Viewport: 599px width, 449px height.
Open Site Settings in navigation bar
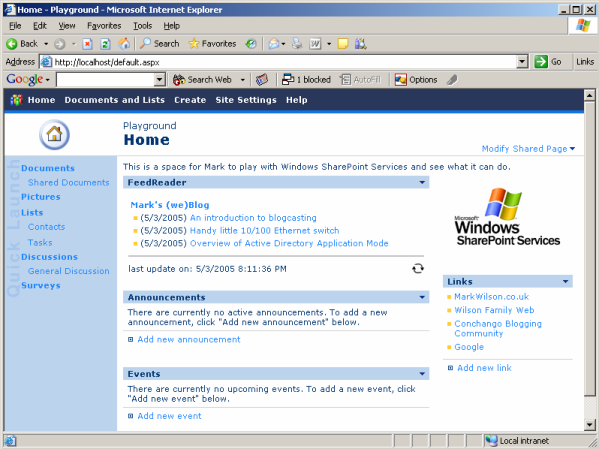point(246,100)
